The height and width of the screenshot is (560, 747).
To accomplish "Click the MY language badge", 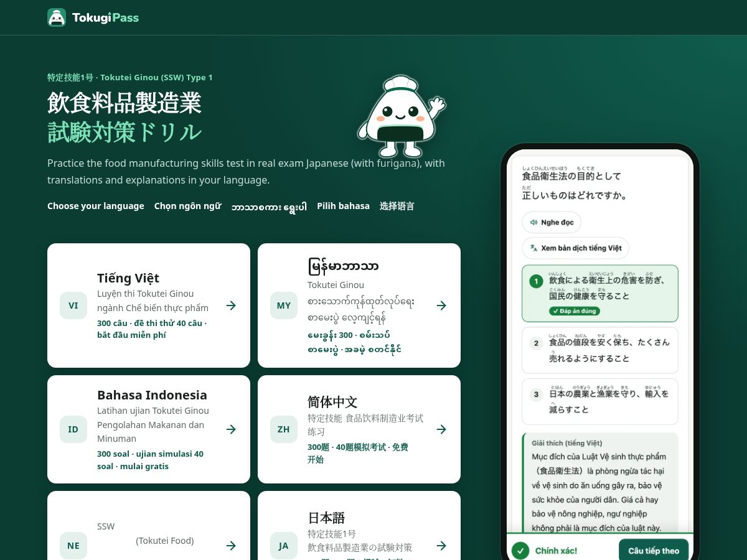I will click(x=284, y=306).
